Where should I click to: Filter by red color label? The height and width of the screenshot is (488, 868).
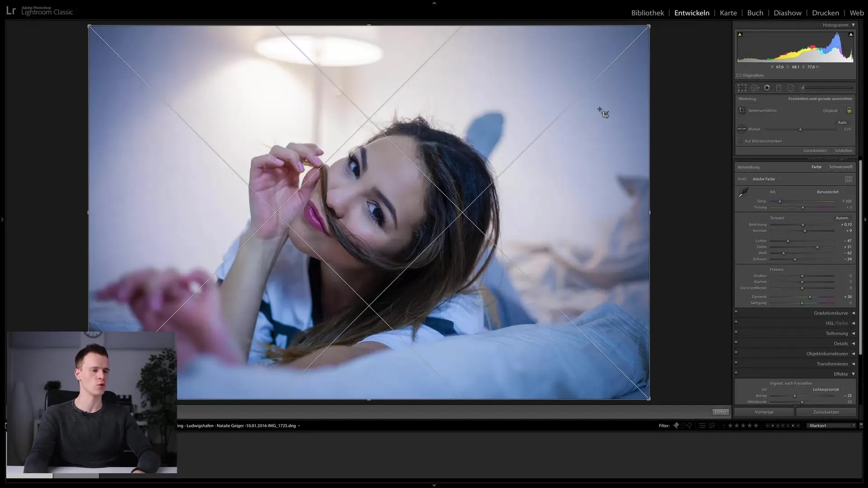tap(768, 426)
